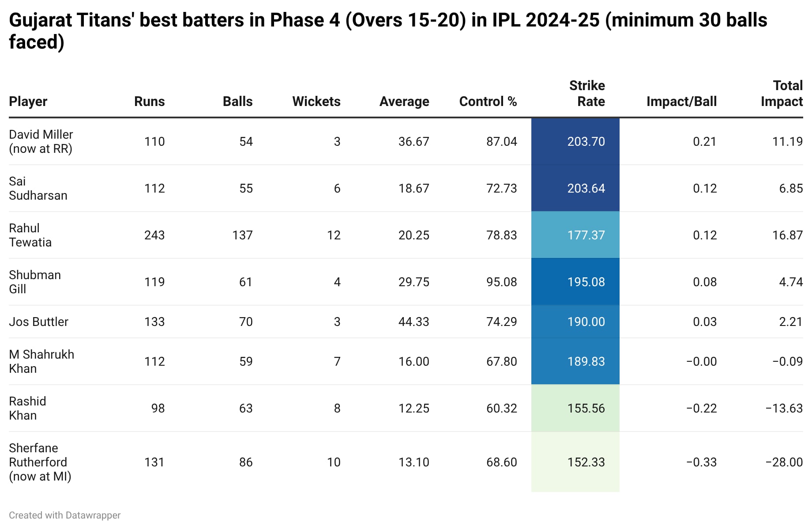Select the Balls column header
The width and height of the screenshot is (812, 530).
tap(237, 102)
